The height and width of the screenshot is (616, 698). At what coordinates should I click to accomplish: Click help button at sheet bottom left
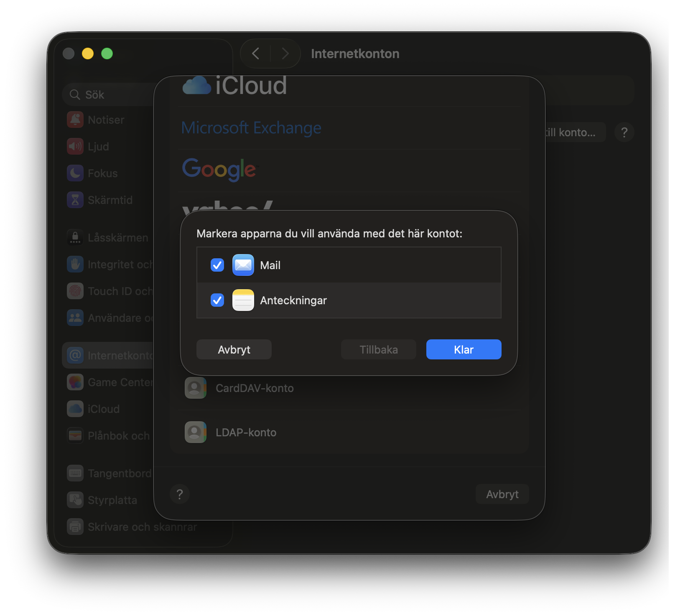(180, 494)
